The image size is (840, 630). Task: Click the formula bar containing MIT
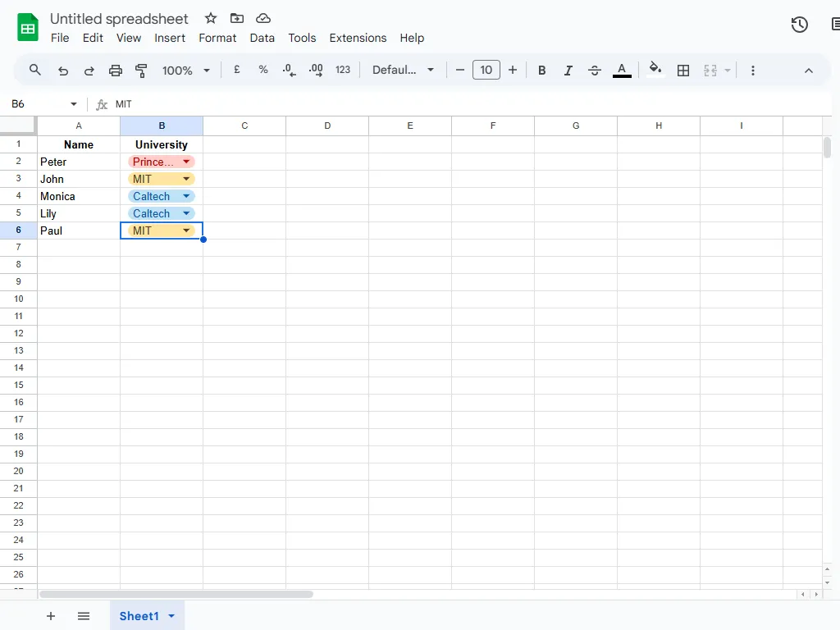[472, 104]
